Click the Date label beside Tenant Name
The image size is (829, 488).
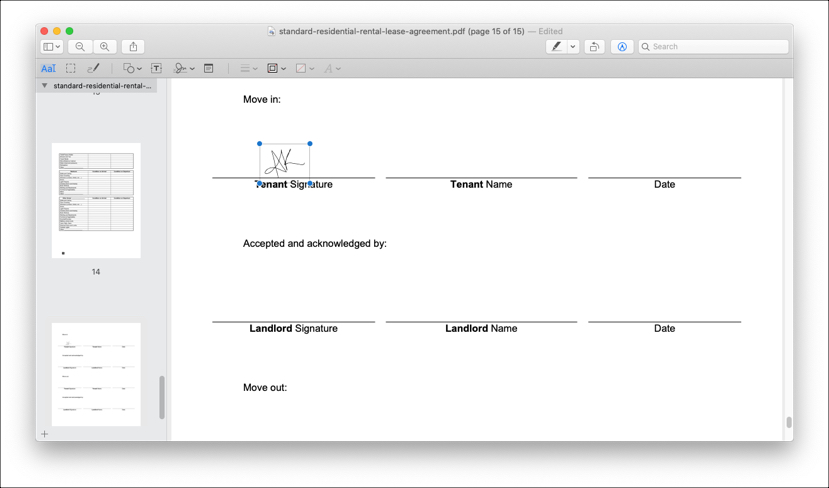click(665, 185)
